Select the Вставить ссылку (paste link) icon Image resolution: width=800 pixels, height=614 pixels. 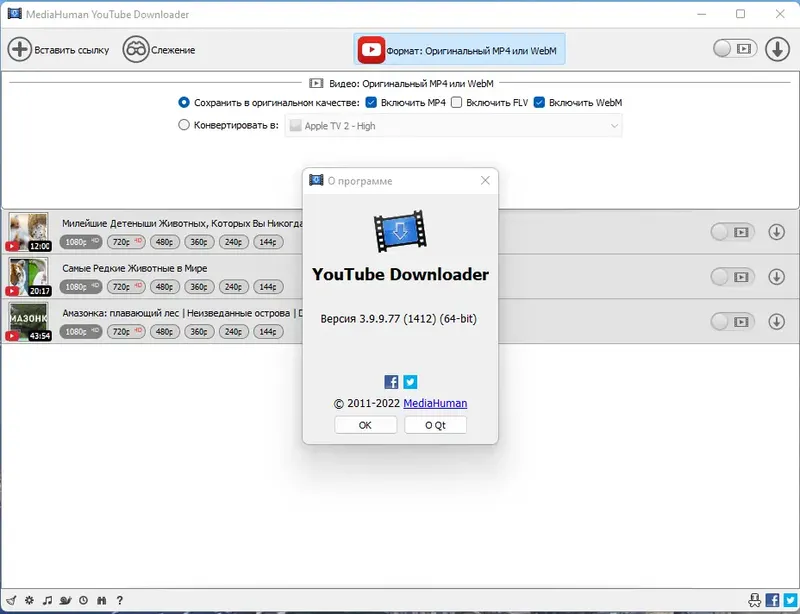click(20, 48)
